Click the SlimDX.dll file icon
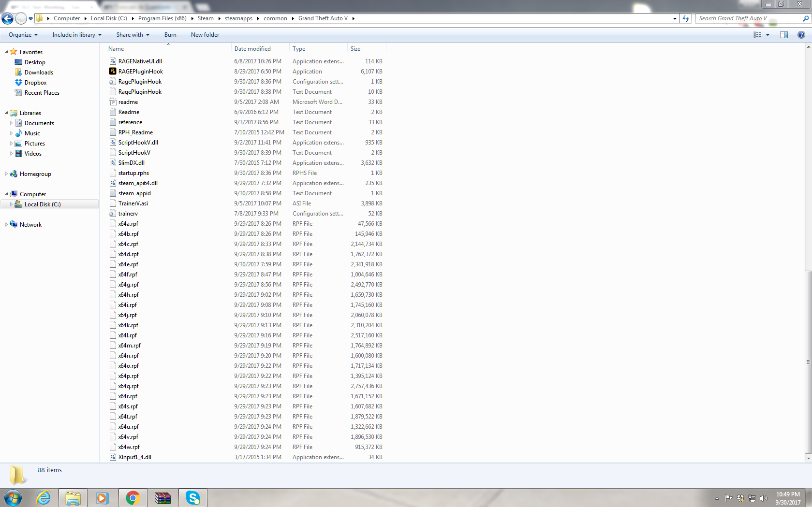Image resolution: width=812 pixels, height=507 pixels. pos(113,163)
